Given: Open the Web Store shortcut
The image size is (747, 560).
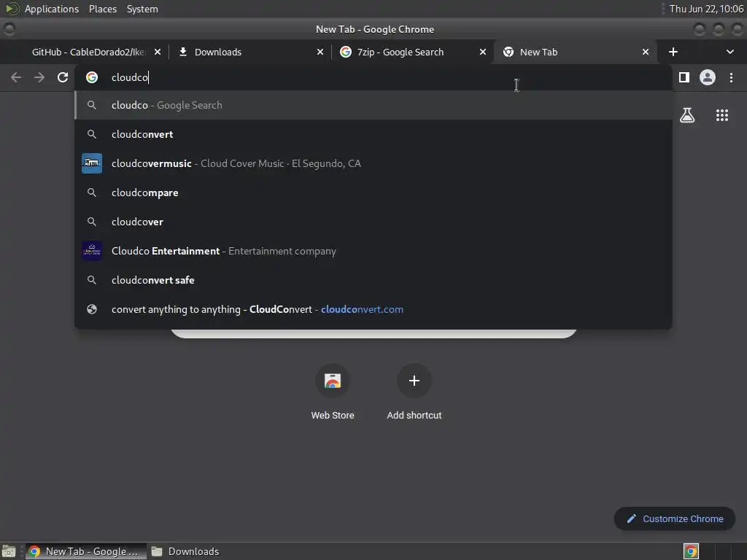Looking at the screenshot, I should pos(333,392).
